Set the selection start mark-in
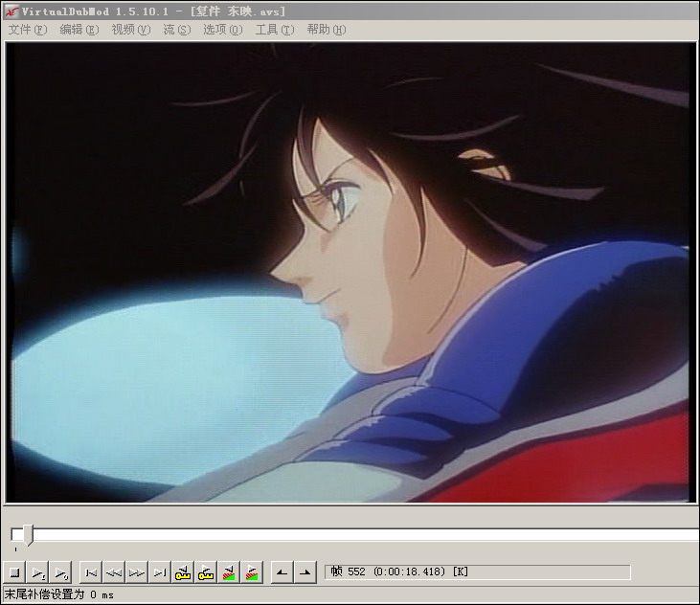Image resolution: width=700 pixels, height=605 pixels. (x=282, y=572)
